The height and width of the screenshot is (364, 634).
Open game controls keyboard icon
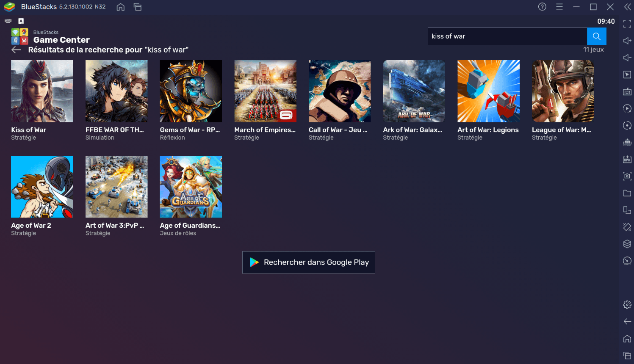point(627,91)
